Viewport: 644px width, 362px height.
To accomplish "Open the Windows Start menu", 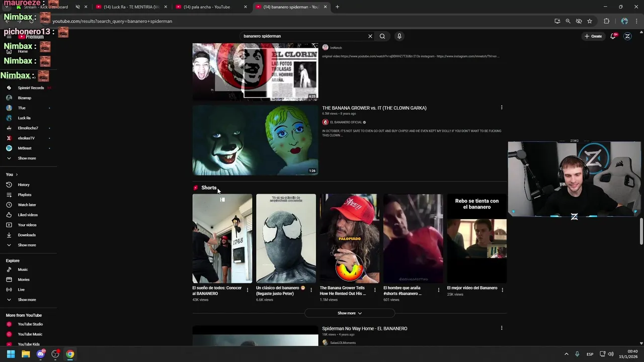I will pyautogui.click(x=11, y=354).
